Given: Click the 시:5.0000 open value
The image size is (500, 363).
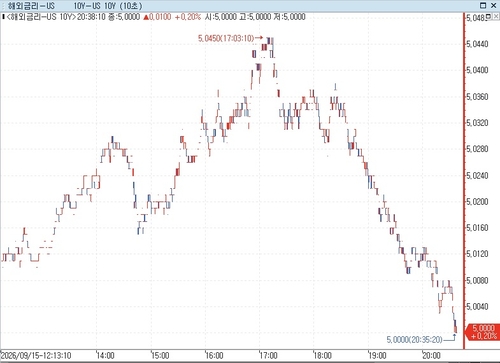Looking at the screenshot, I should [220, 17].
